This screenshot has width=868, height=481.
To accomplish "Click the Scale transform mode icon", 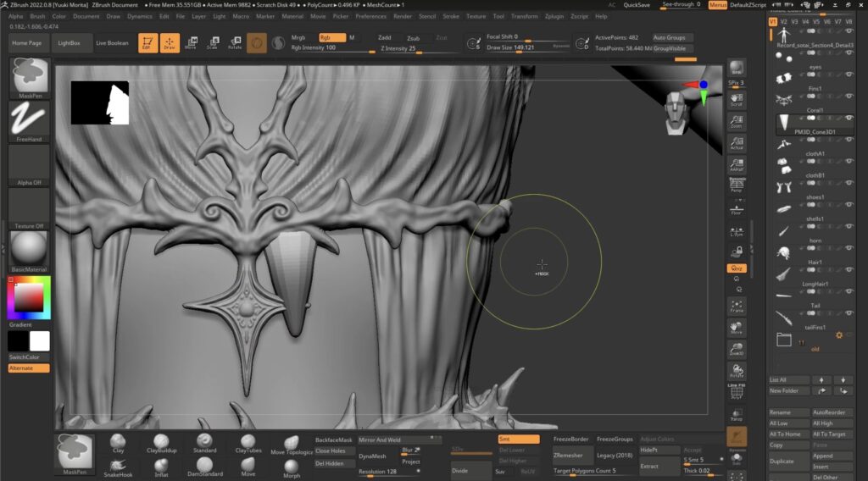I will [213, 42].
